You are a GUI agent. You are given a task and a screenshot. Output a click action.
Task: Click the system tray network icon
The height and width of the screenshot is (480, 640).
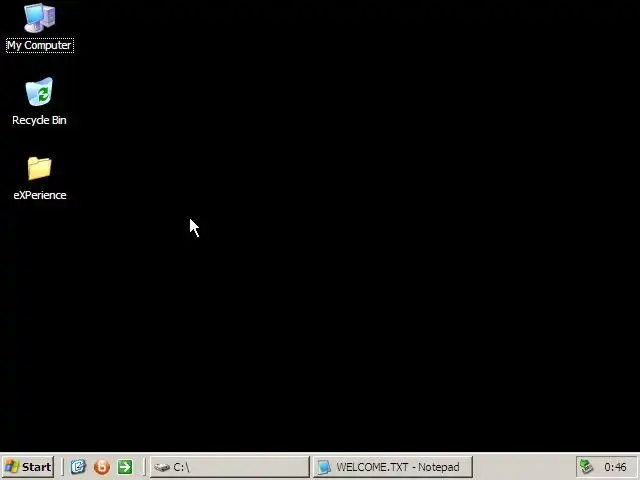[x=587, y=467]
